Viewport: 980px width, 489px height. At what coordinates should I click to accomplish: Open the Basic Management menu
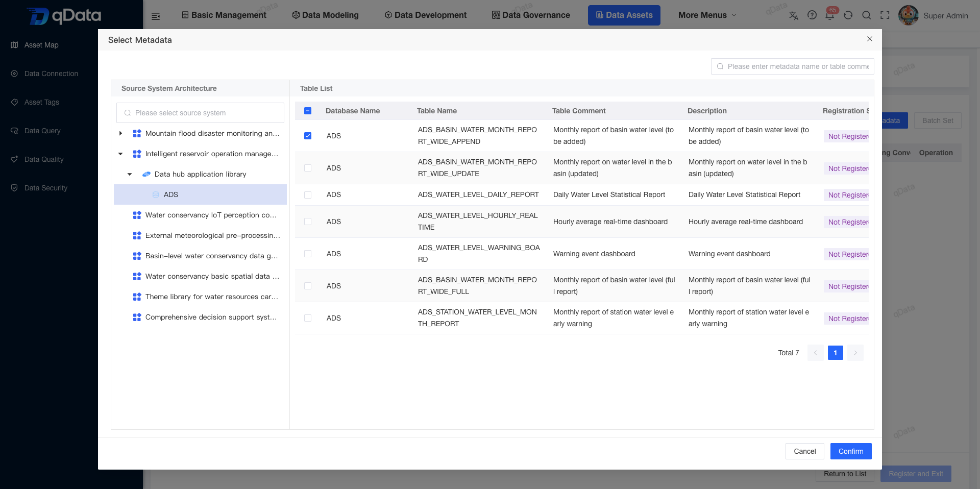pyautogui.click(x=224, y=15)
